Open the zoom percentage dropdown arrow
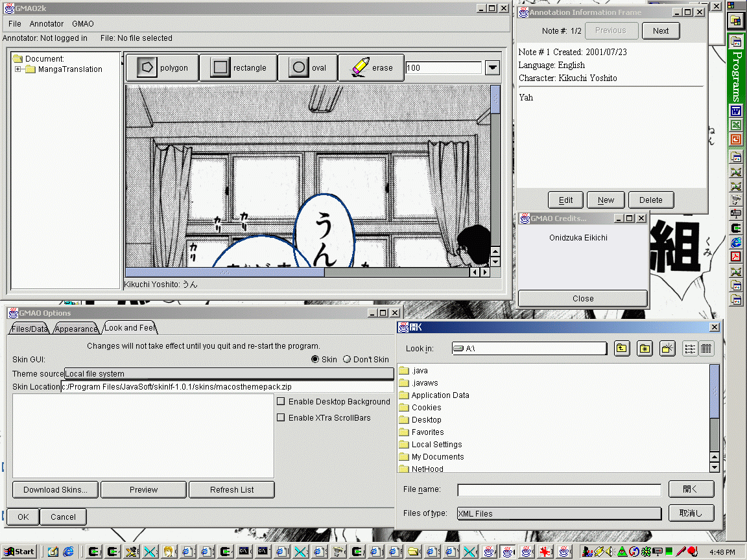747x560 pixels. coord(493,67)
